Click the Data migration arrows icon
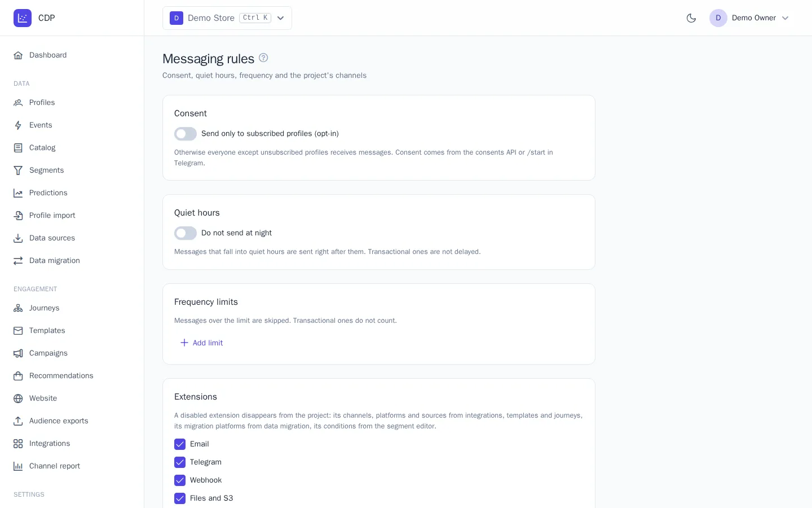The width and height of the screenshot is (812, 508). coord(18,261)
